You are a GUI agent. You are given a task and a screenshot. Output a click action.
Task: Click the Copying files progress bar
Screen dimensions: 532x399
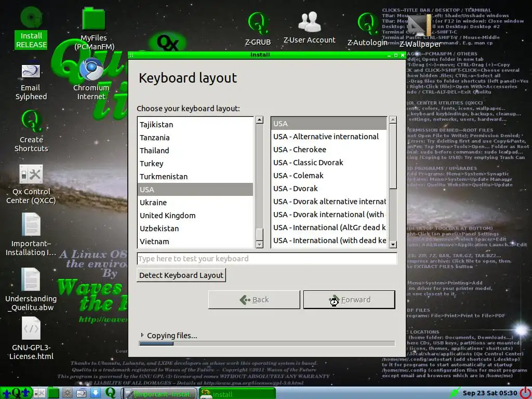pyautogui.click(x=267, y=343)
